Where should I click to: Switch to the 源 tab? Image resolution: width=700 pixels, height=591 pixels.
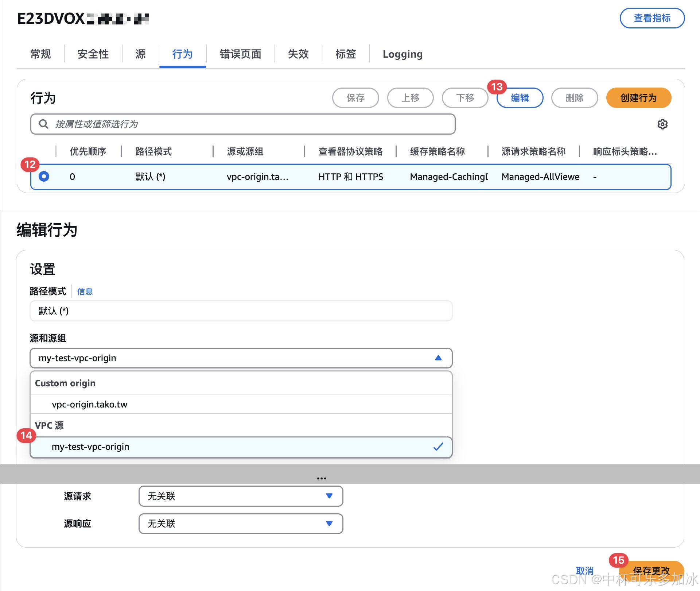pyautogui.click(x=140, y=54)
